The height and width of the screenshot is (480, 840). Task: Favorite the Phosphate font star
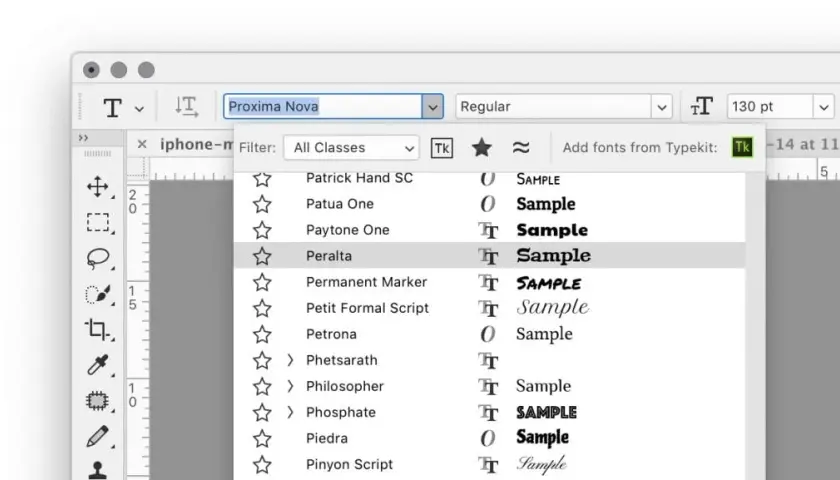pyautogui.click(x=262, y=412)
